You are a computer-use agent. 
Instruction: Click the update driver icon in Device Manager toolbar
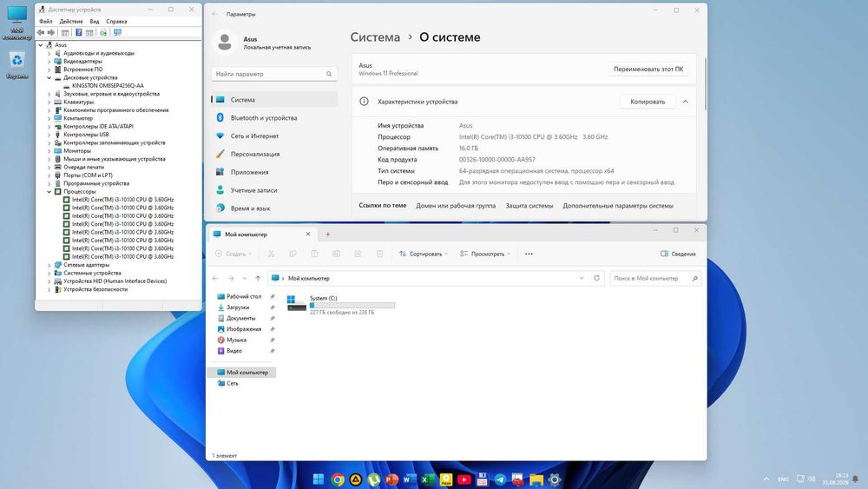tap(103, 33)
